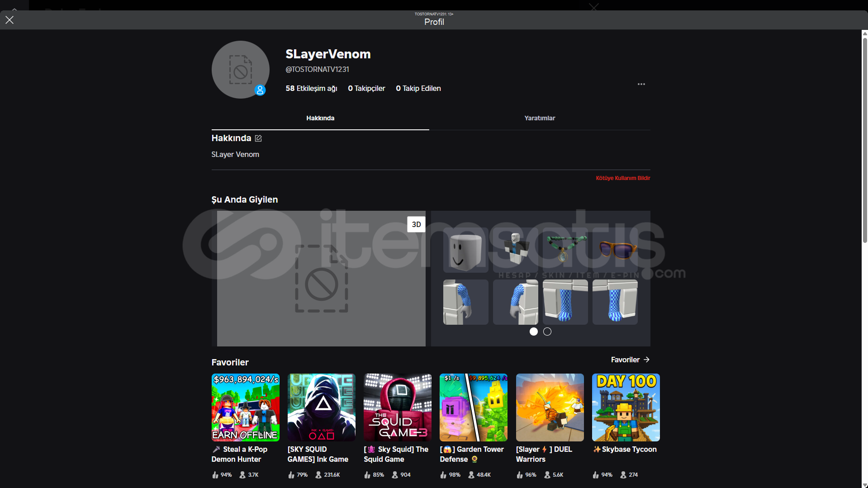This screenshot has width=868, height=488.
Task: Select the orange sunglasses accessory item
Action: click(x=615, y=250)
